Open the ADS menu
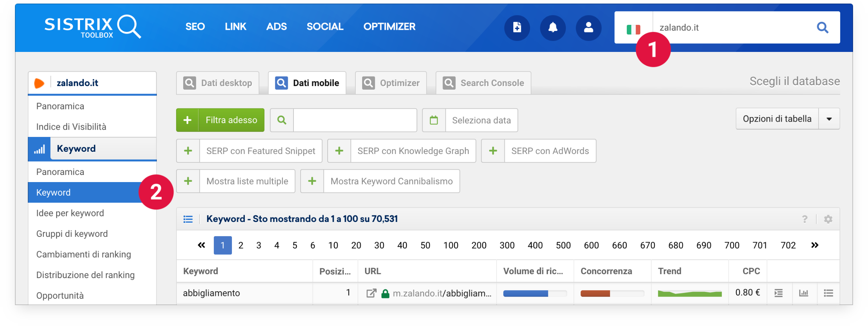The height and width of the screenshot is (330, 868). pos(276,27)
